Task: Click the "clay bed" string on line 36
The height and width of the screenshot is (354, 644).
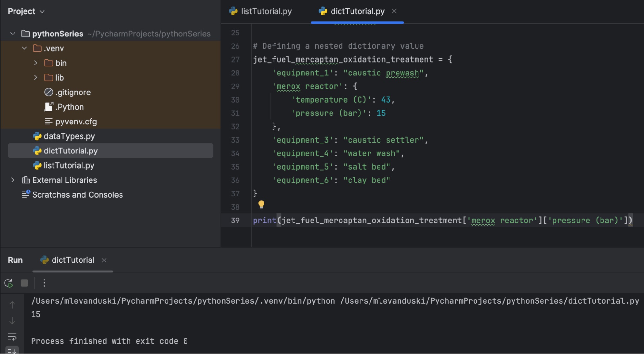Action: coord(367,180)
